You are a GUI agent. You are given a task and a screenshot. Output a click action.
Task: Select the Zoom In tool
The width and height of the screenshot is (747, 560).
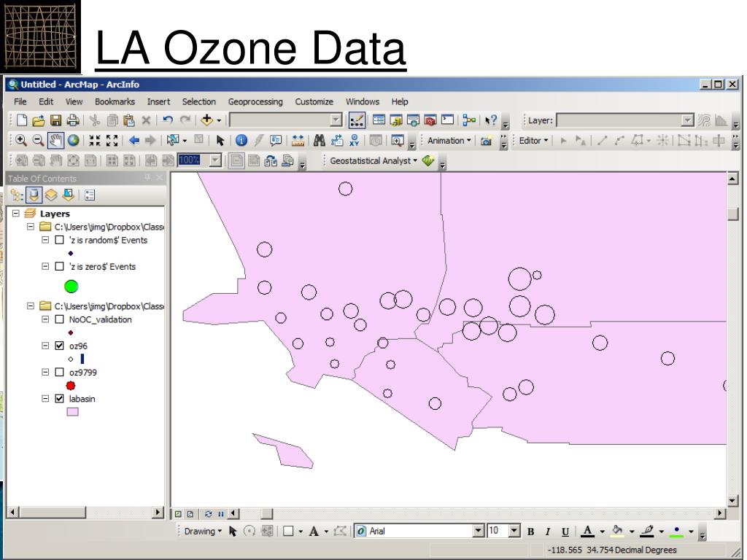tap(21, 141)
